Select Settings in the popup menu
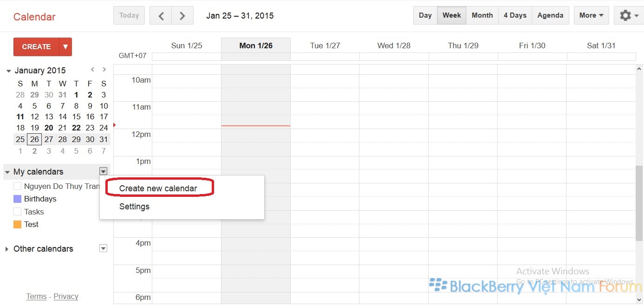The width and height of the screenshot is (644, 305). pyautogui.click(x=134, y=207)
